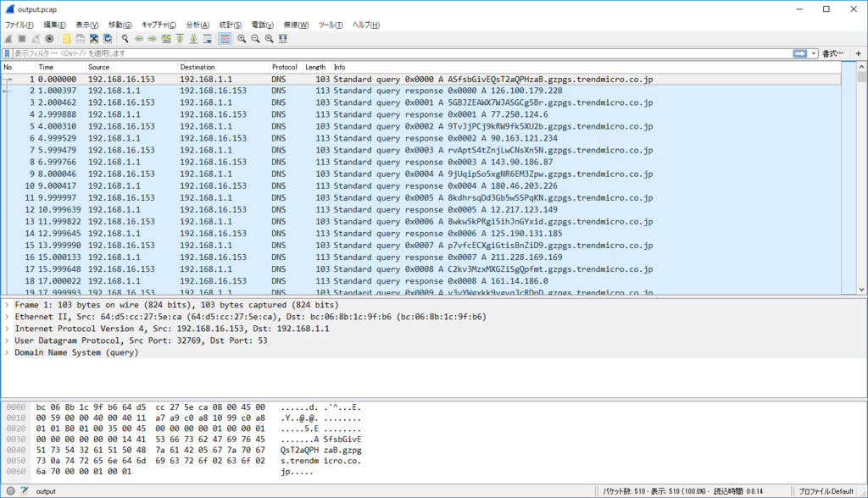Jump to the first packet icon
Screen dimensions: 868x498
180,39
